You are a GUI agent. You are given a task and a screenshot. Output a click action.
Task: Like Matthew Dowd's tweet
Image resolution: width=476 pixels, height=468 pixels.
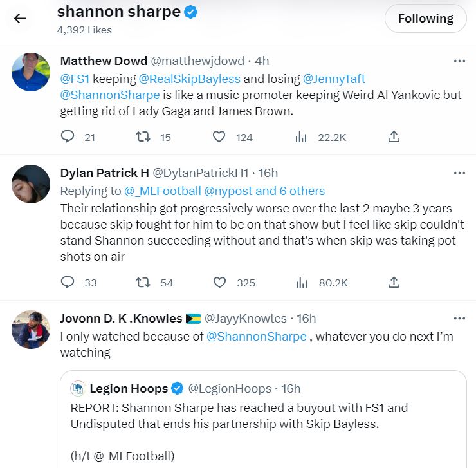[219, 136]
